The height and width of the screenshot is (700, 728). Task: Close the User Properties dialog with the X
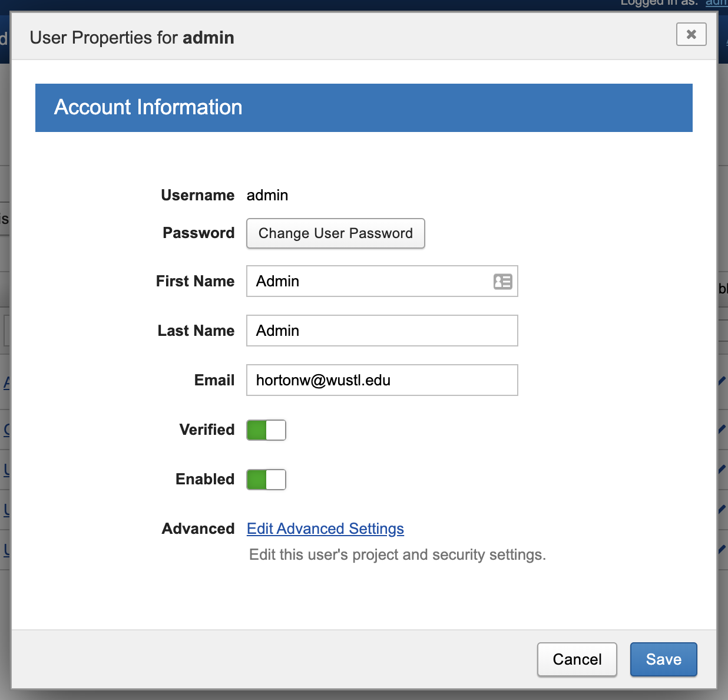point(691,34)
